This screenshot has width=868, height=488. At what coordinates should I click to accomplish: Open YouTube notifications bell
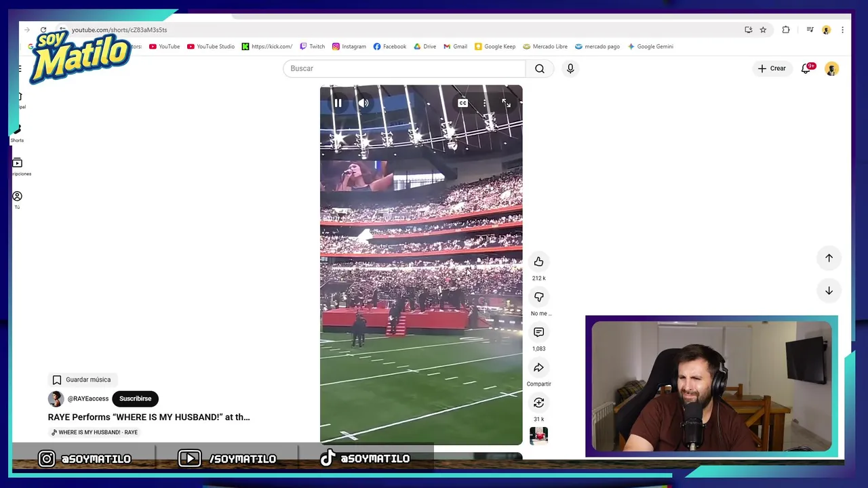tap(806, 68)
